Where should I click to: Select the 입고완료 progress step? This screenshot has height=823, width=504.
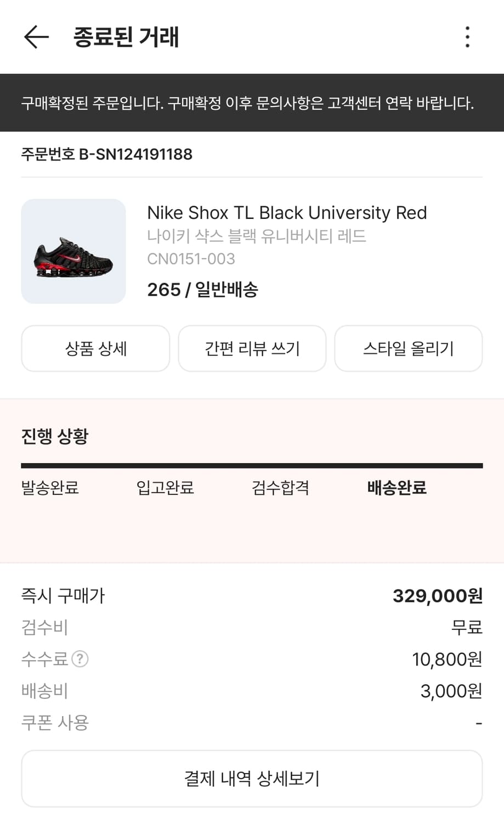coord(165,487)
